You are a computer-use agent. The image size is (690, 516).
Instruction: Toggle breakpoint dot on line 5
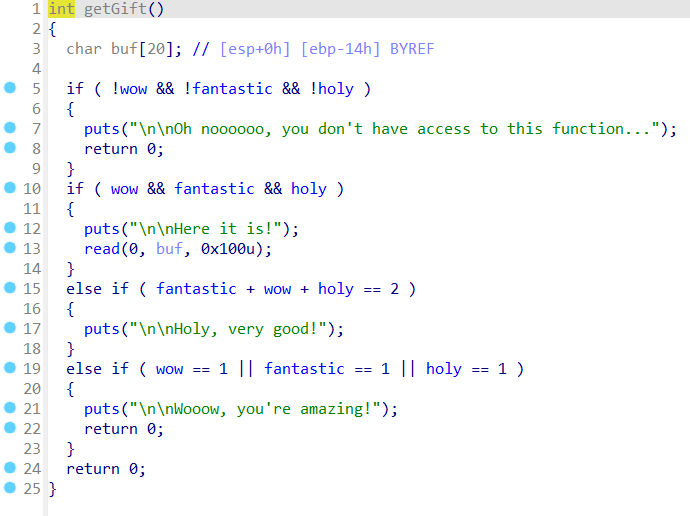10,88
